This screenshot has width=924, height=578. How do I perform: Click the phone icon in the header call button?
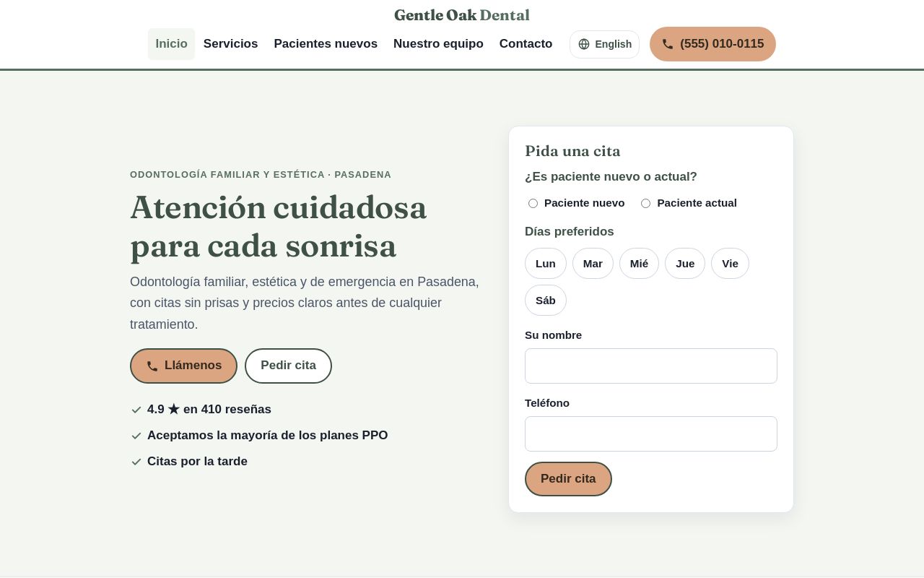[x=668, y=44]
